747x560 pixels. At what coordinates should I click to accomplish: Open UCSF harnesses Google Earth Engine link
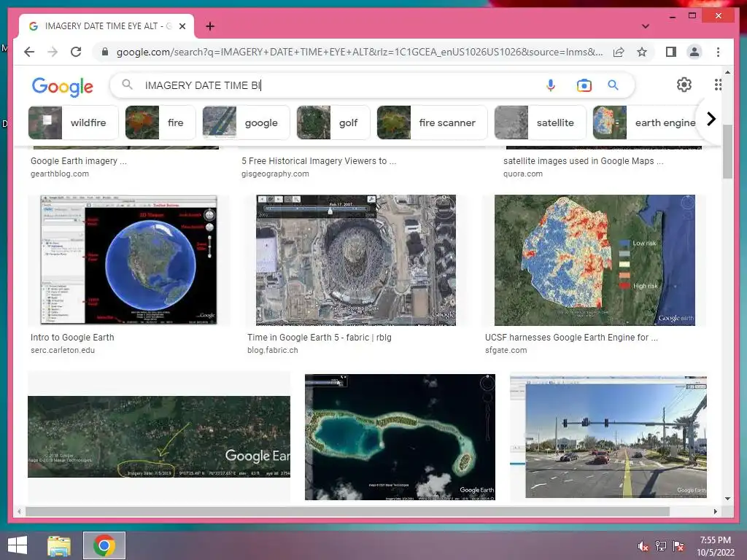click(x=571, y=337)
